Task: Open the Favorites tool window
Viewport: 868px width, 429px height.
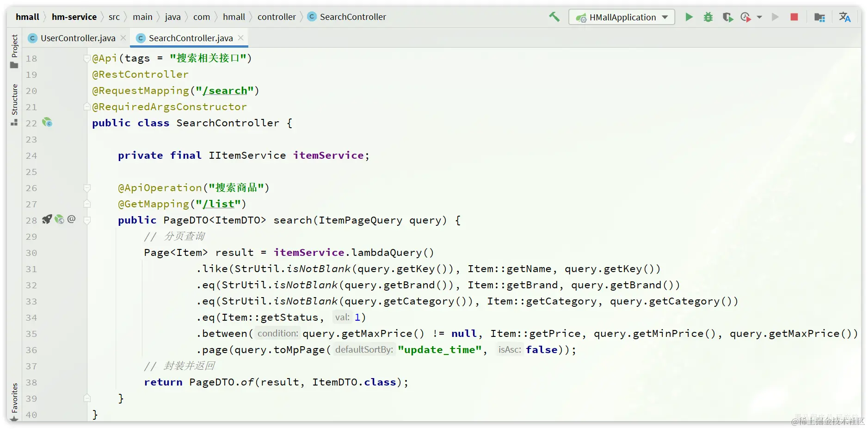Action: click(14, 401)
